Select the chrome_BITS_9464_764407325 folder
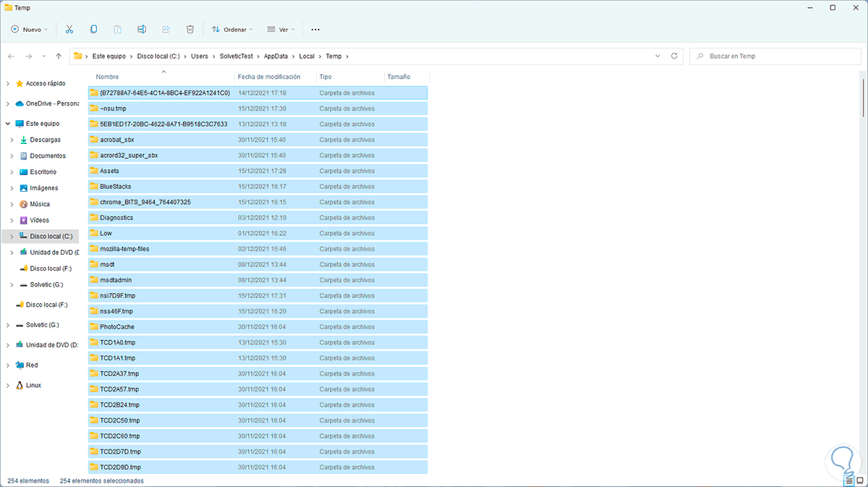The width and height of the screenshot is (868, 487). coord(258,202)
